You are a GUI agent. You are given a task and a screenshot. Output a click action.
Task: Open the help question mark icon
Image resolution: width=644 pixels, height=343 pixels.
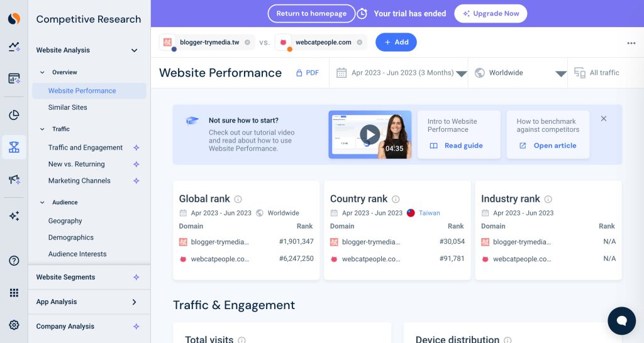click(x=14, y=261)
